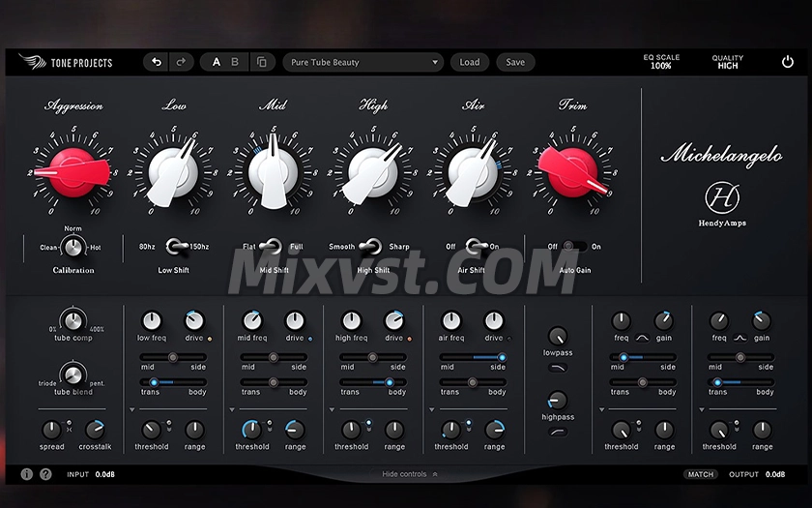The width and height of the screenshot is (812, 508).
Task: Click the MATCH button near output
Action: click(x=700, y=474)
